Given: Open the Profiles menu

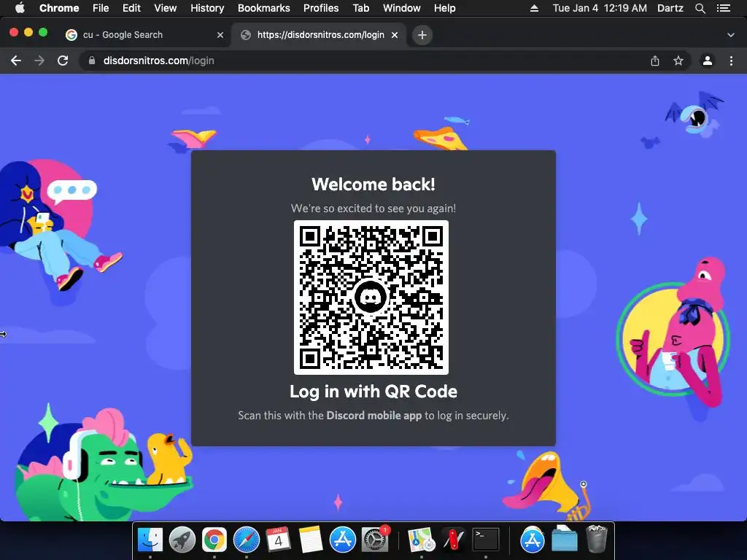Looking at the screenshot, I should [x=321, y=8].
